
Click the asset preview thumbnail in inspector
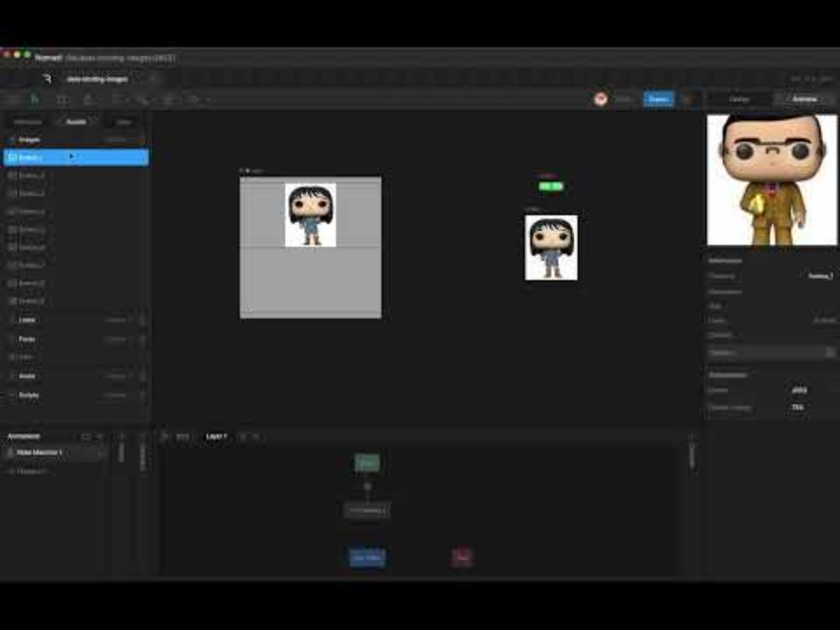pos(771,180)
